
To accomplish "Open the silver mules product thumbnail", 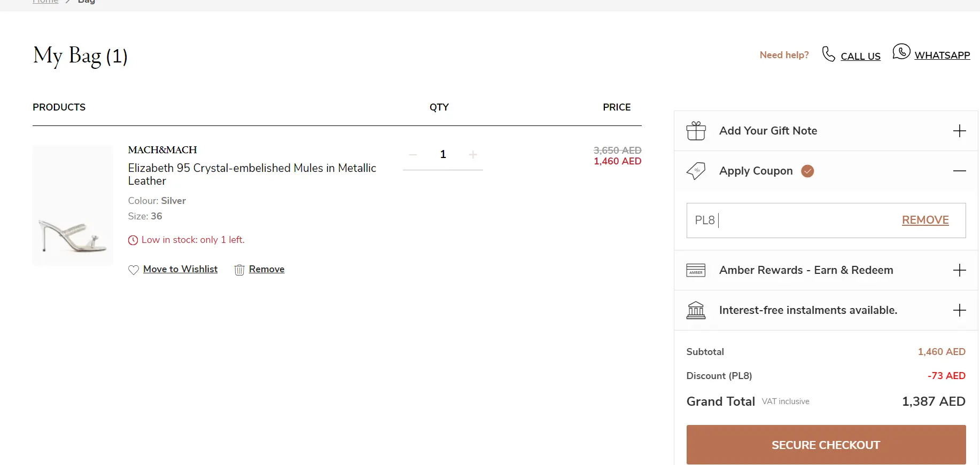I will coord(73,206).
